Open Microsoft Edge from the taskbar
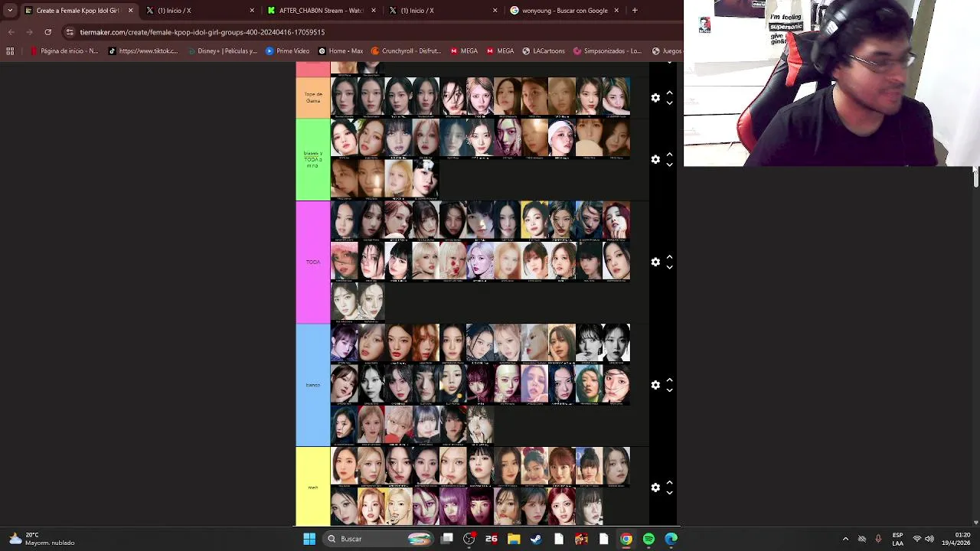This screenshot has width=980, height=551. (671, 539)
